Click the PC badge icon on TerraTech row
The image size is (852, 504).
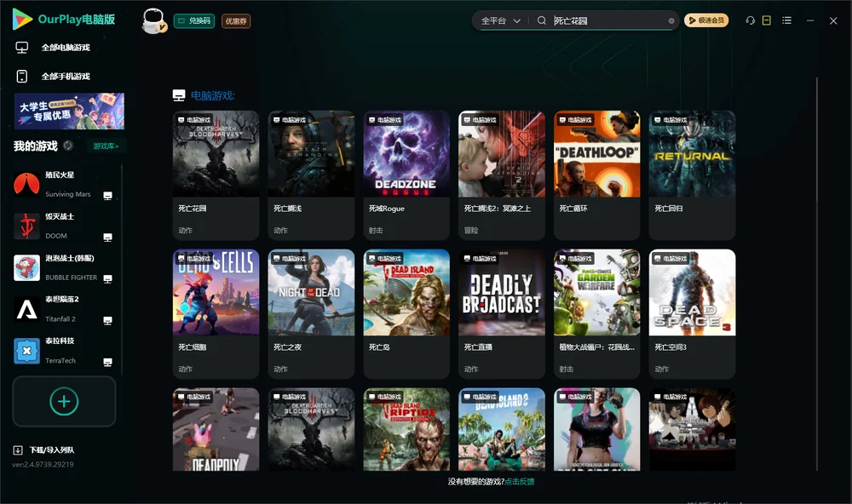107,363
